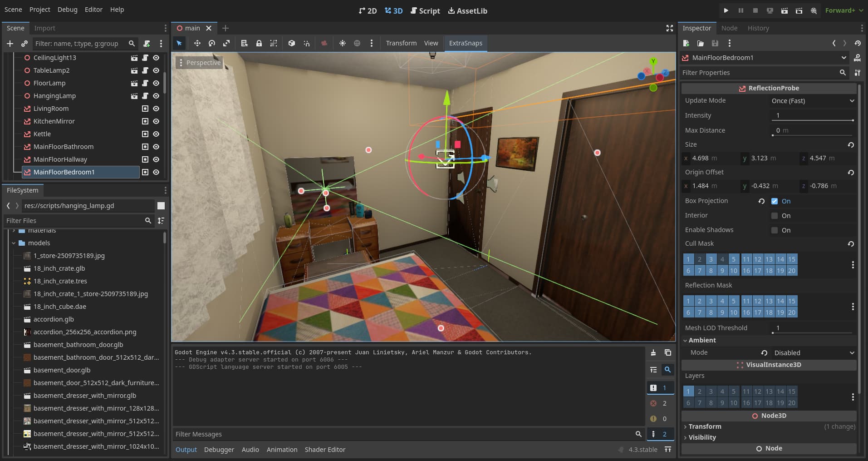This screenshot has width=868, height=461.
Task: Click the Instantiate Child Scene chain icon
Action: point(25,44)
